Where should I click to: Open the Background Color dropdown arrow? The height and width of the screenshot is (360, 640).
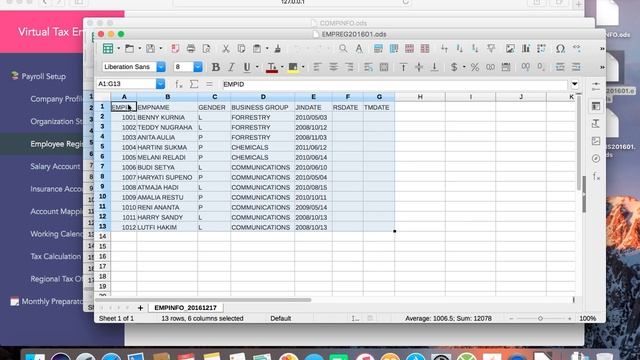point(303,67)
